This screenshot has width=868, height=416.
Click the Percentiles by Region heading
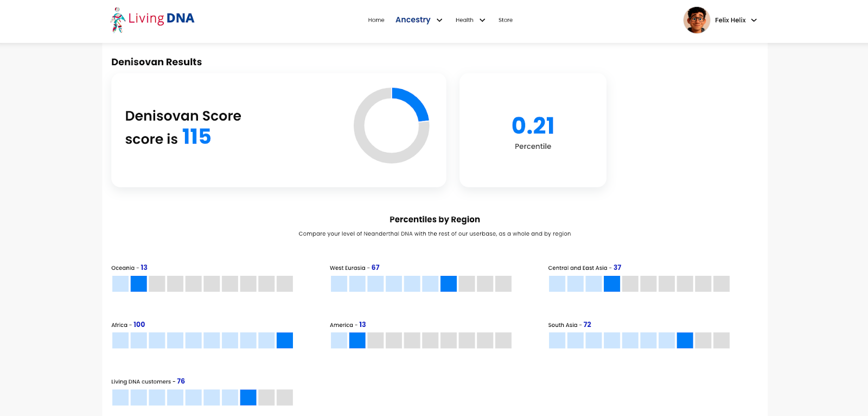tap(435, 219)
